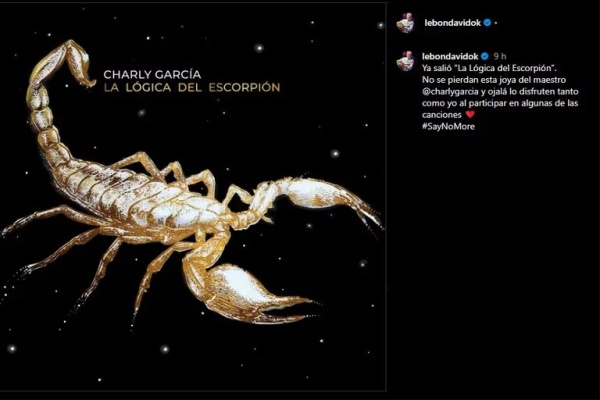Image resolution: width=600 pixels, height=400 pixels.
Task: Click the verified badge in post header
Action: coord(487,23)
